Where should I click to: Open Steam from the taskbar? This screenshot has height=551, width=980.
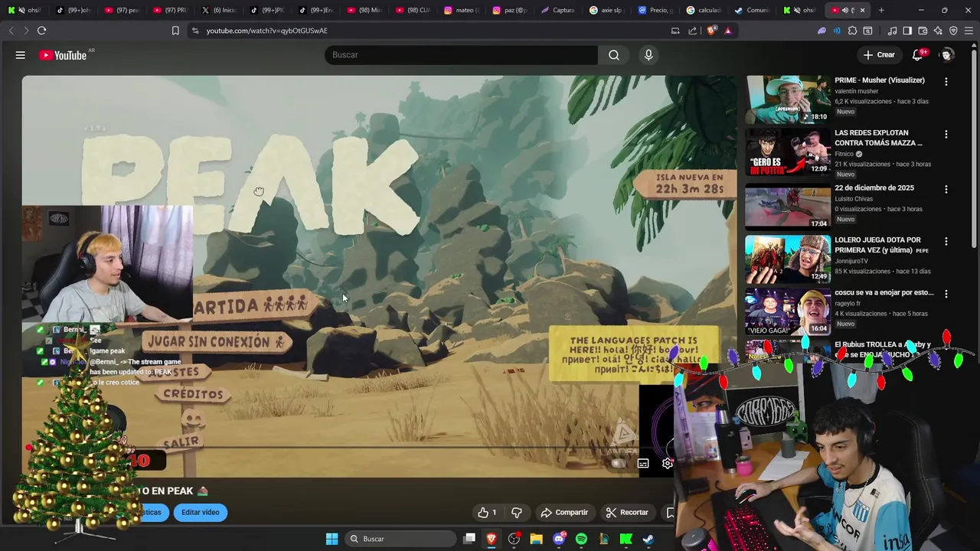(x=648, y=539)
